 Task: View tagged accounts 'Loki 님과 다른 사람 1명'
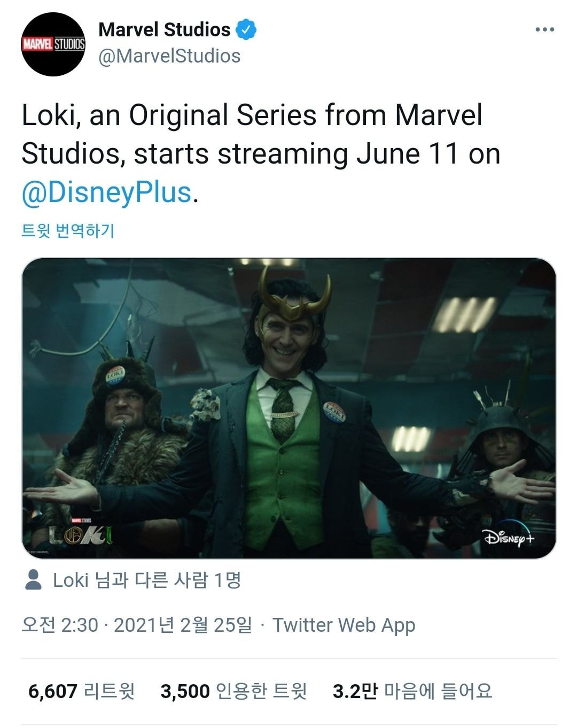pyautogui.click(x=147, y=580)
